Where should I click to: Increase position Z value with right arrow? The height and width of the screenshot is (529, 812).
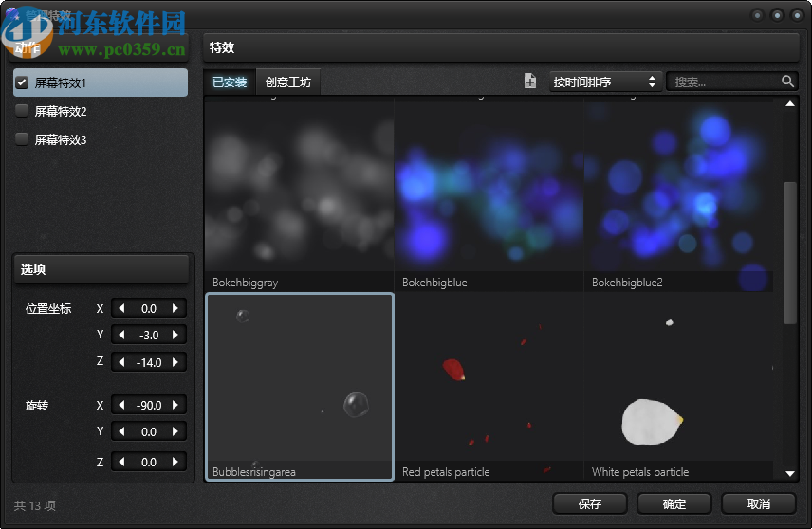pyautogui.click(x=175, y=362)
